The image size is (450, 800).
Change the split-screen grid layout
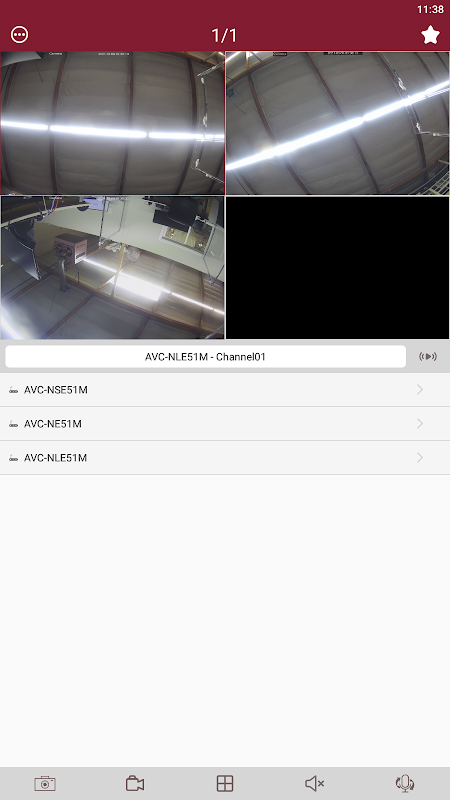tap(224, 783)
